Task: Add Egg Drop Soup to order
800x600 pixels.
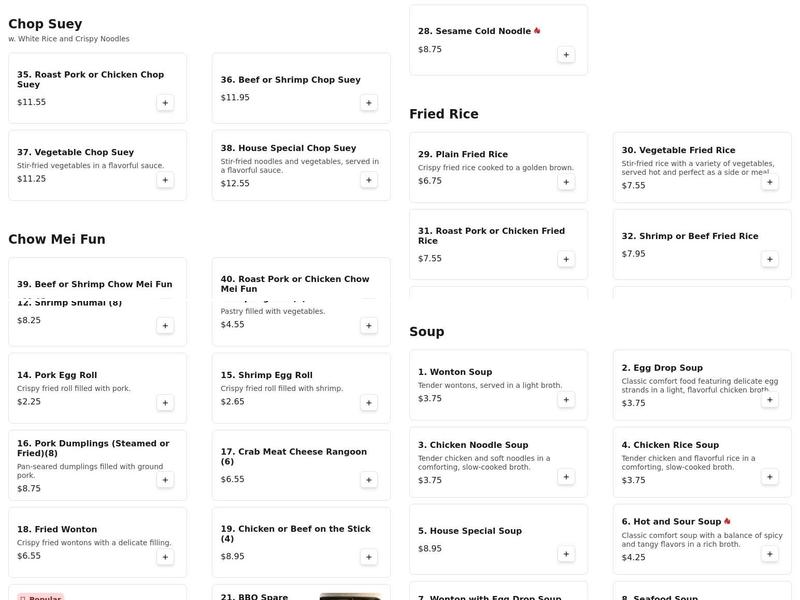Action: click(x=770, y=399)
